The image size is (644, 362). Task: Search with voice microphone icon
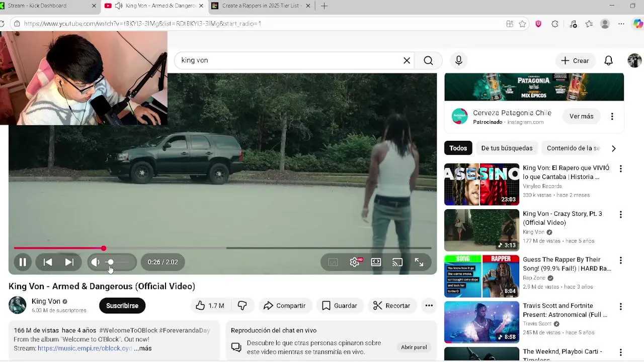click(x=458, y=60)
